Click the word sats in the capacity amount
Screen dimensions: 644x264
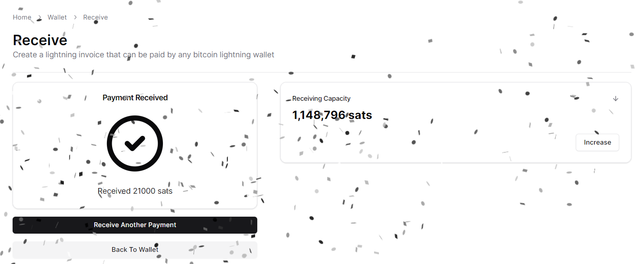pos(360,115)
